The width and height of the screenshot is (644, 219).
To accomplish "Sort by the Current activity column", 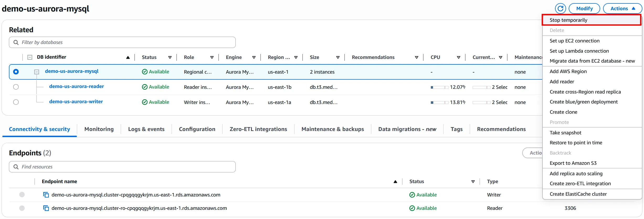I will click(x=500, y=57).
